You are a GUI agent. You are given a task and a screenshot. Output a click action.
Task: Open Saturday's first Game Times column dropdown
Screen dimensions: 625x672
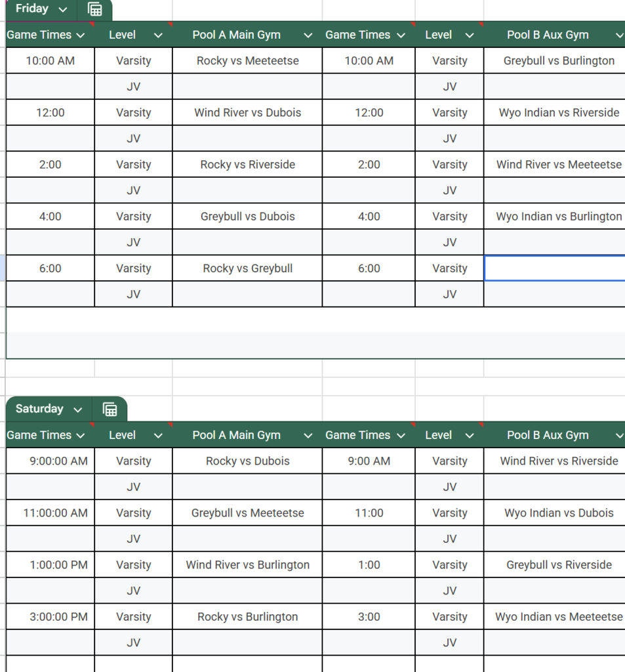81,436
